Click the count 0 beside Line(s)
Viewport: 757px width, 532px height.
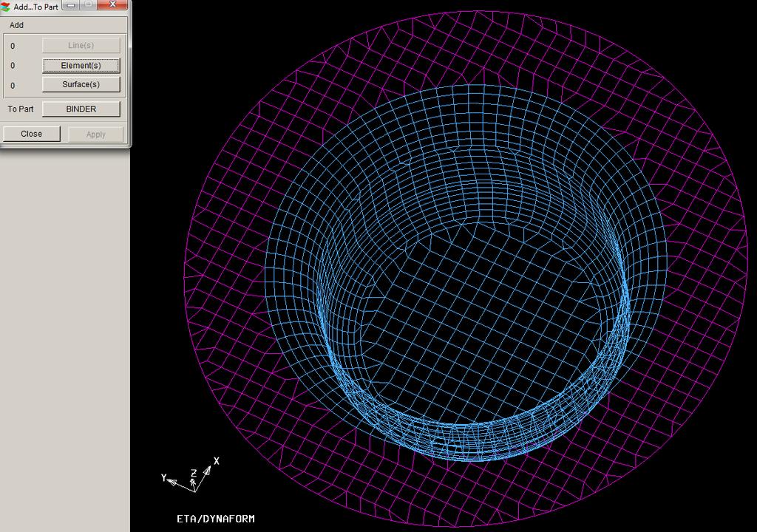[13, 46]
